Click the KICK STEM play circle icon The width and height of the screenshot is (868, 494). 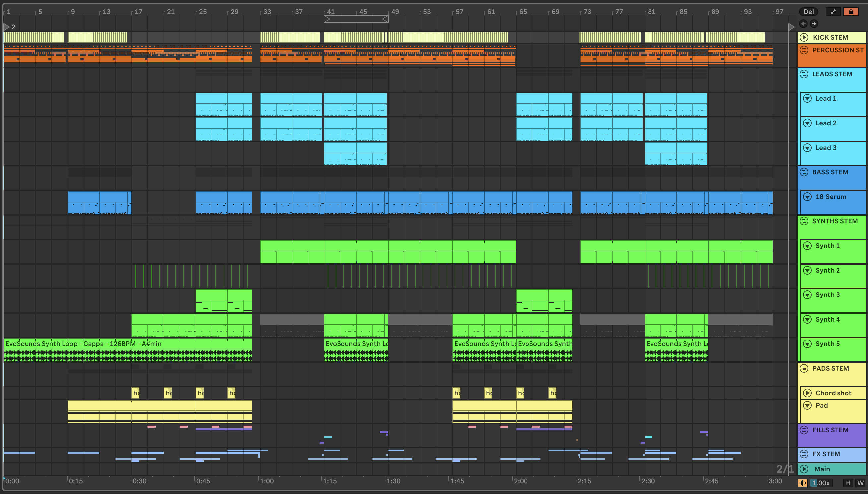click(x=804, y=37)
